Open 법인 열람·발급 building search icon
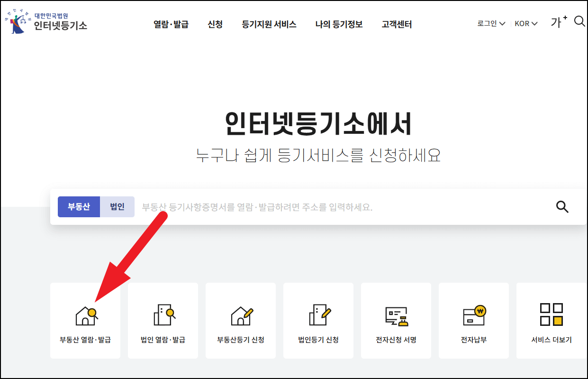This screenshot has width=588, height=379. tap(164, 314)
